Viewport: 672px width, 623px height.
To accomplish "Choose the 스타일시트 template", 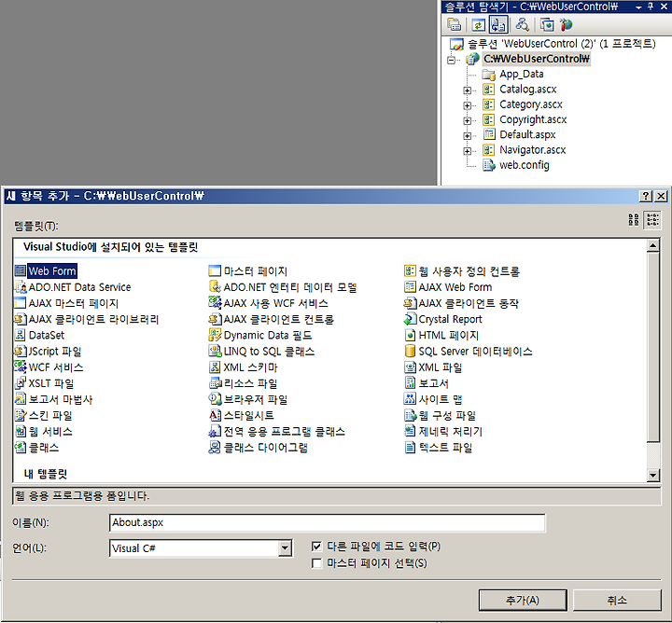I will [242, 415].
